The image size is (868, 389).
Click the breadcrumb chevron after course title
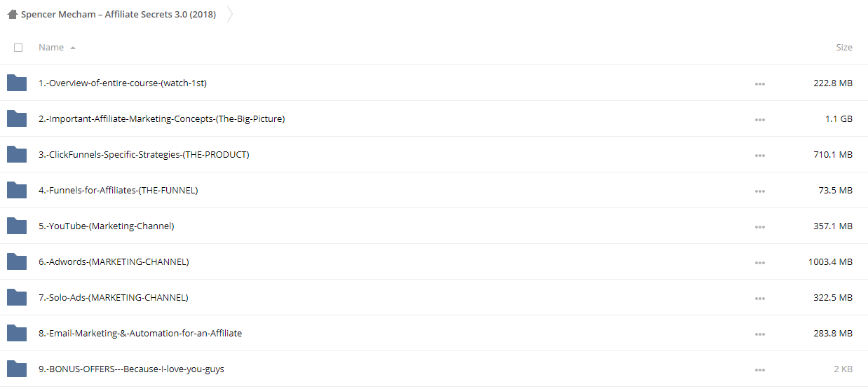click(230, 14)
